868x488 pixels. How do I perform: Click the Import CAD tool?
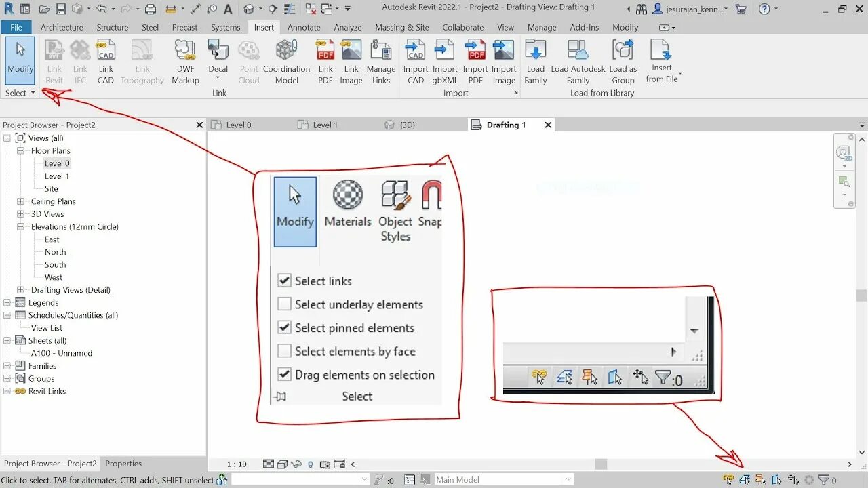(416, 62)
